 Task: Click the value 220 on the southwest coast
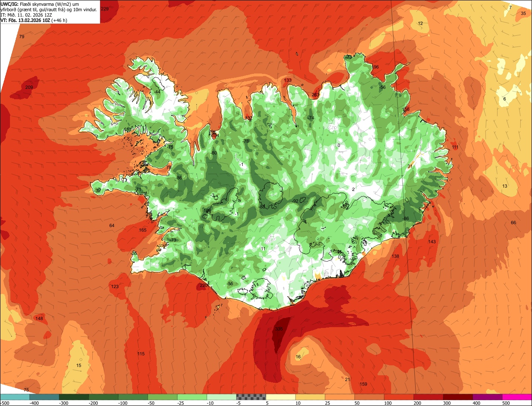(x=203, y=285)
